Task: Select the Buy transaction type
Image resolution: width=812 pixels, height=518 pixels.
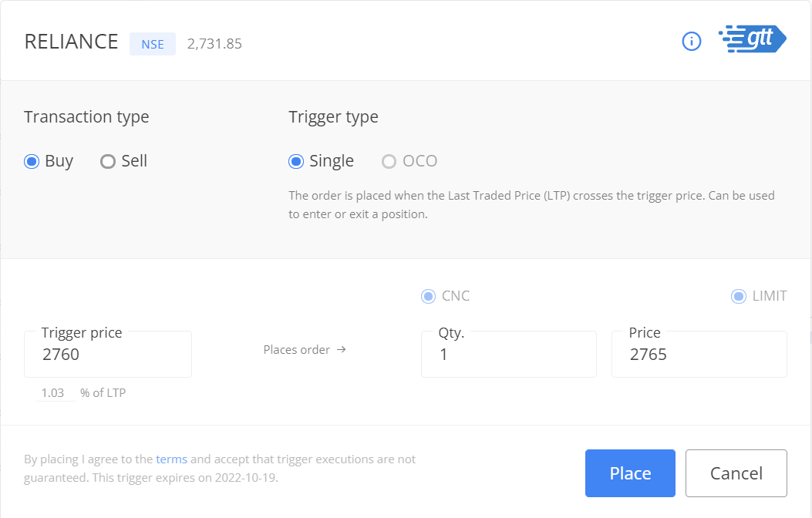Action: (31, 161)
